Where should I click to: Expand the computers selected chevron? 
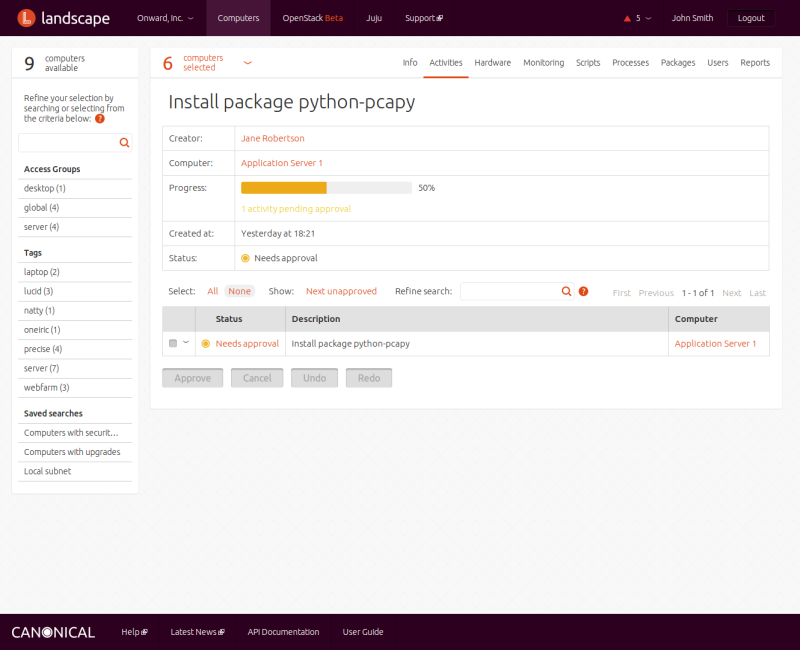248,63
